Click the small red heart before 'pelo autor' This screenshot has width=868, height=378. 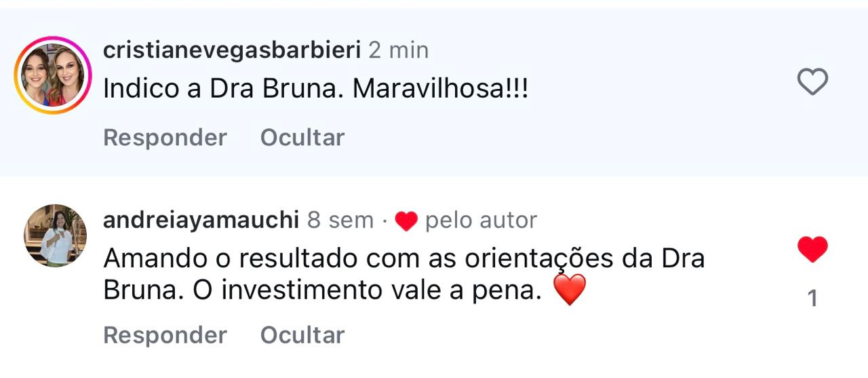pyautogui.click(x=406, y=221)
